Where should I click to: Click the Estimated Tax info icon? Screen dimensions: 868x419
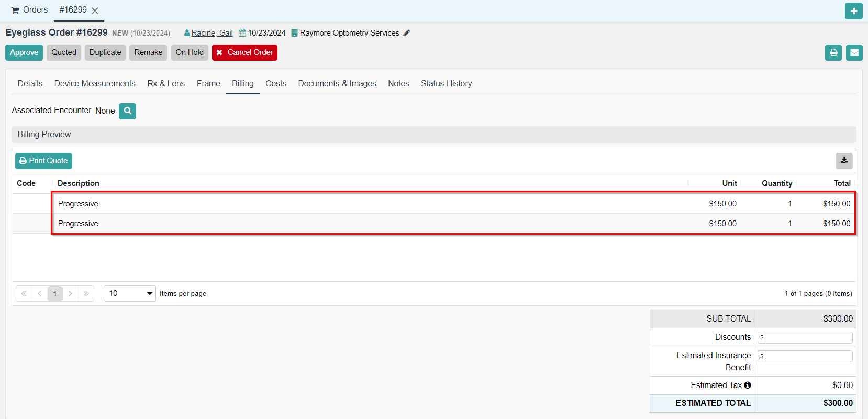pyautogui.click(x=748, y=385)
